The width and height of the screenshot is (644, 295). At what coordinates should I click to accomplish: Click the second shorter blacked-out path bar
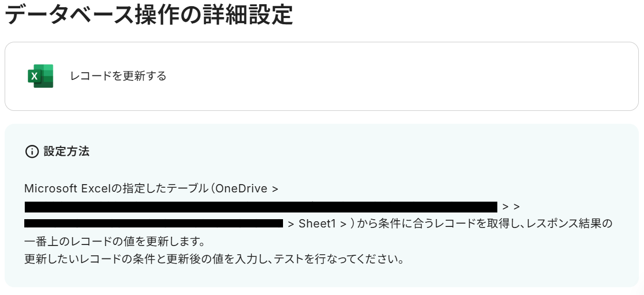pyautogui.click(x=153, y=224)
